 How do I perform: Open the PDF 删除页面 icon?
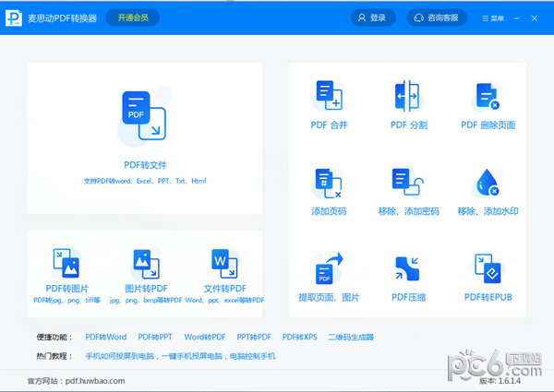tap(488, 96)
